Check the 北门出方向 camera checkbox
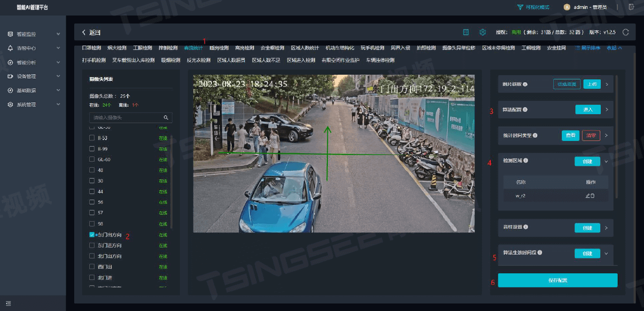This screenshot has height=311, width=644. tap(92, 256)
